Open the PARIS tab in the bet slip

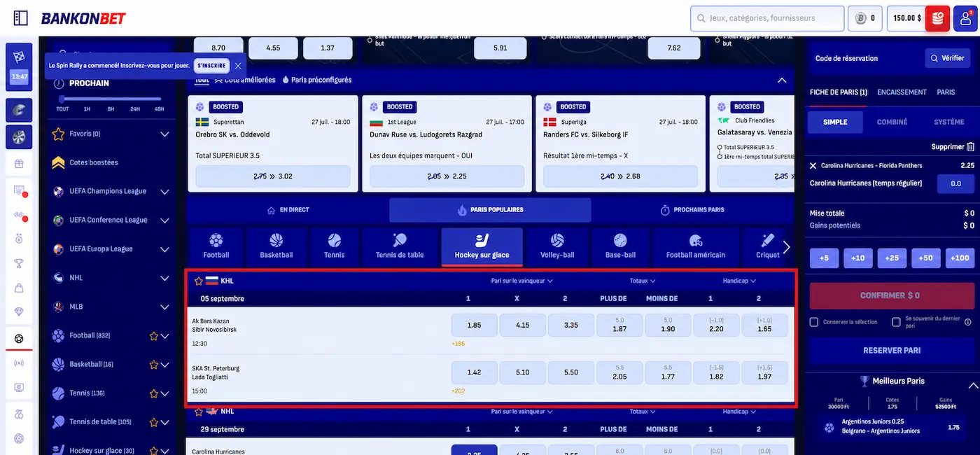tap(946, 92)
